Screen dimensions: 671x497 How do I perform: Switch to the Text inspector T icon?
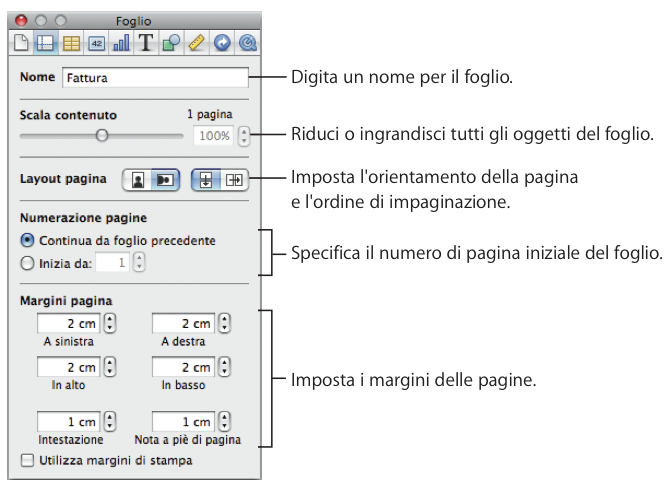pos(146,43)
